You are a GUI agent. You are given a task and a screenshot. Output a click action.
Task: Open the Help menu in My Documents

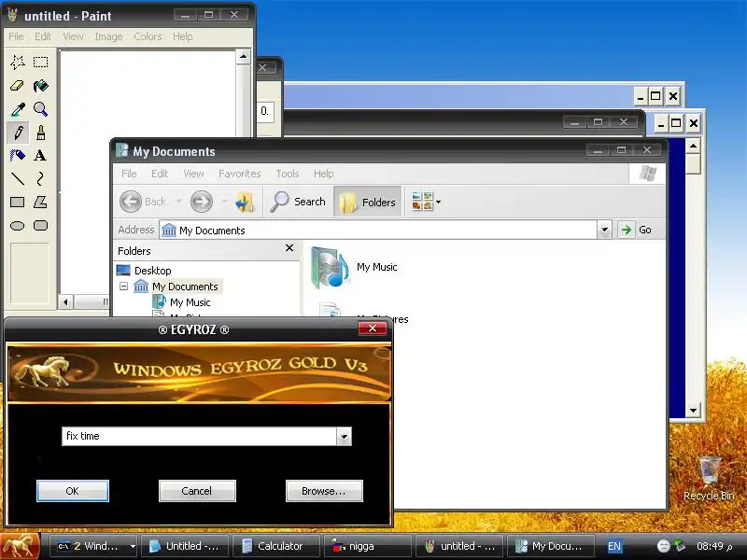tap(323, 174)
